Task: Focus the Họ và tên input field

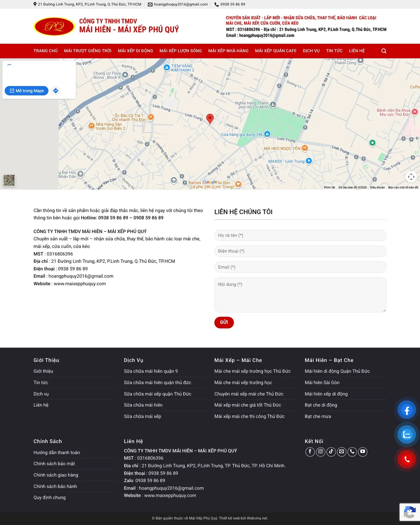Action: (300, 235)
